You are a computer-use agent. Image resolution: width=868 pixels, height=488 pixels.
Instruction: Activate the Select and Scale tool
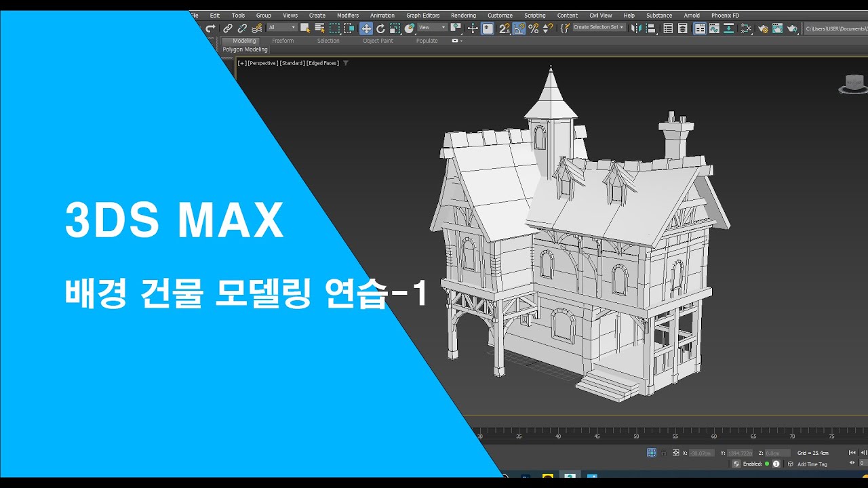coord(395,28)
